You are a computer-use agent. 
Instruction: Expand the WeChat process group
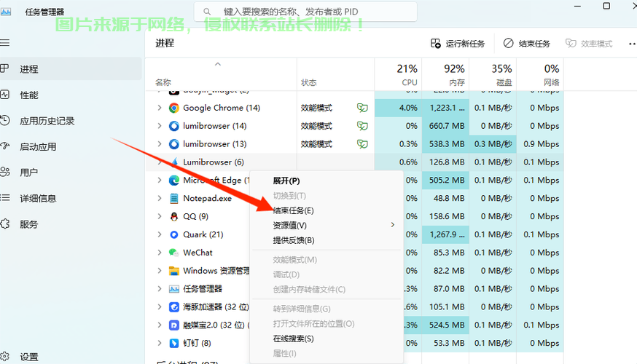[160, 253]
